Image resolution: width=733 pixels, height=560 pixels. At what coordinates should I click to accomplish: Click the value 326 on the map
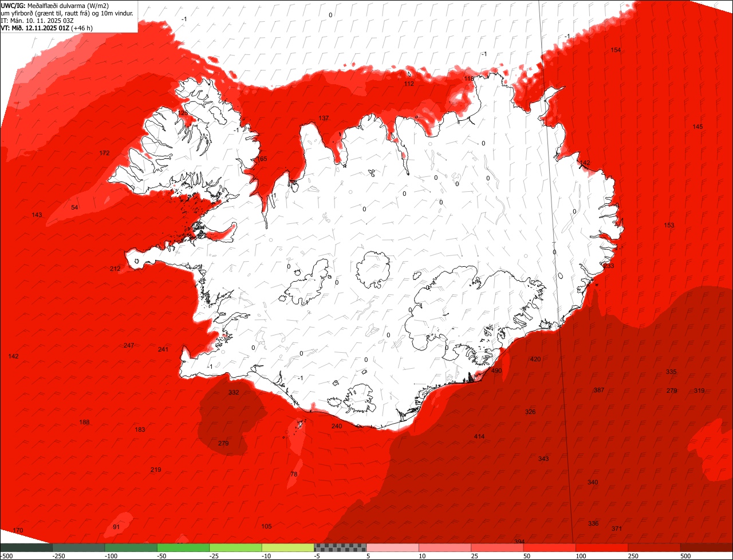[530, 412]
